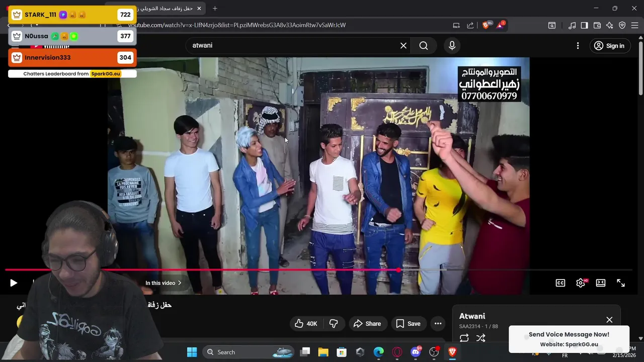Open the tab search icon in Brave toolbar
Viewport: 644px width, 362px height.
[552, 25]
